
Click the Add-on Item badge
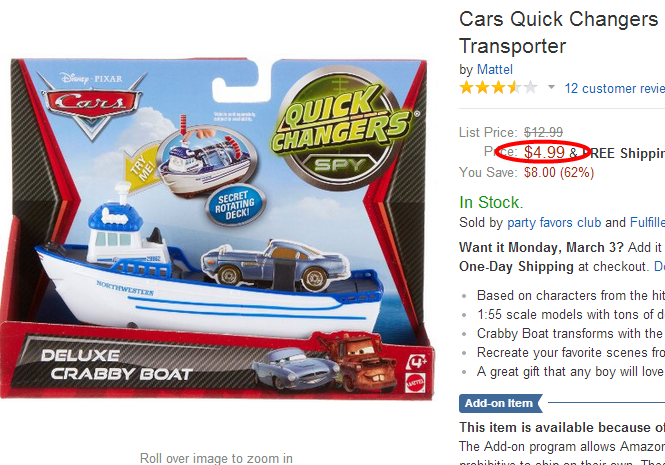pos(500,403)
